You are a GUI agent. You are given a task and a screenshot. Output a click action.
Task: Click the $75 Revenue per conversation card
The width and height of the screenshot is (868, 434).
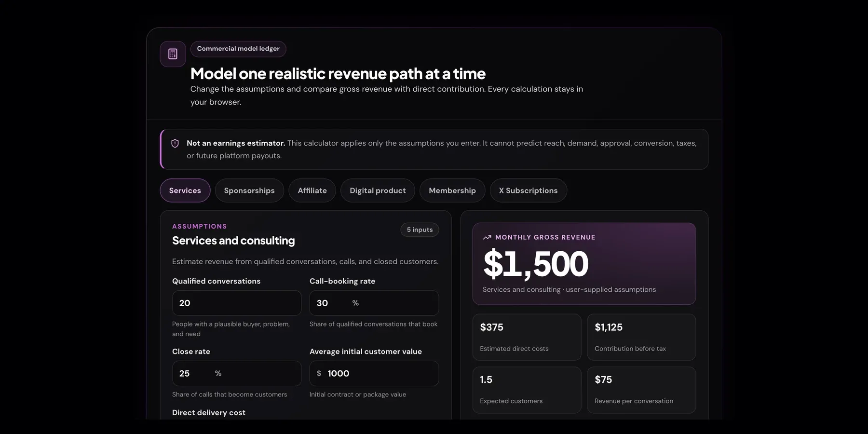[641, 390]
